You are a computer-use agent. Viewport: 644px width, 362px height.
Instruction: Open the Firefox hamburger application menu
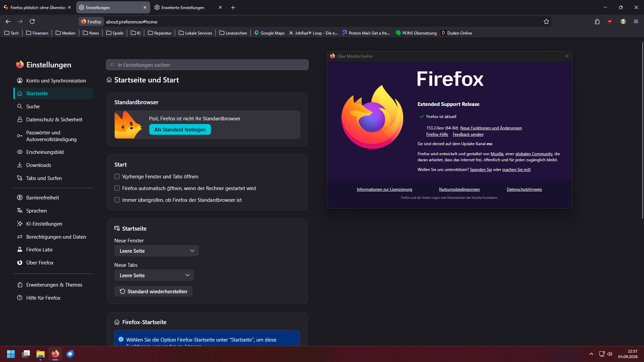click(x=636, y=22)
